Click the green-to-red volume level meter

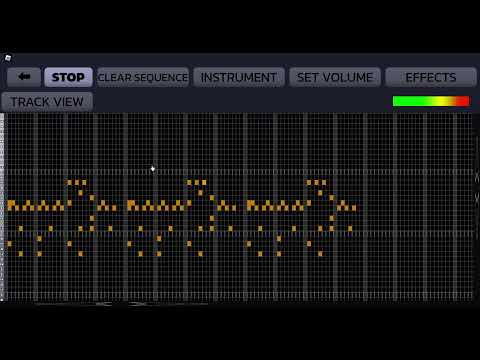click(x=431, y=101)
